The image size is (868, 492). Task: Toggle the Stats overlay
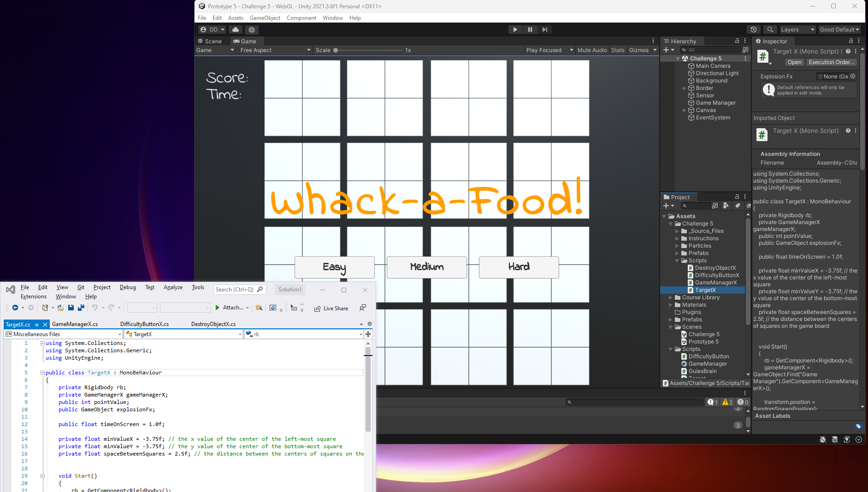[618, 50]
